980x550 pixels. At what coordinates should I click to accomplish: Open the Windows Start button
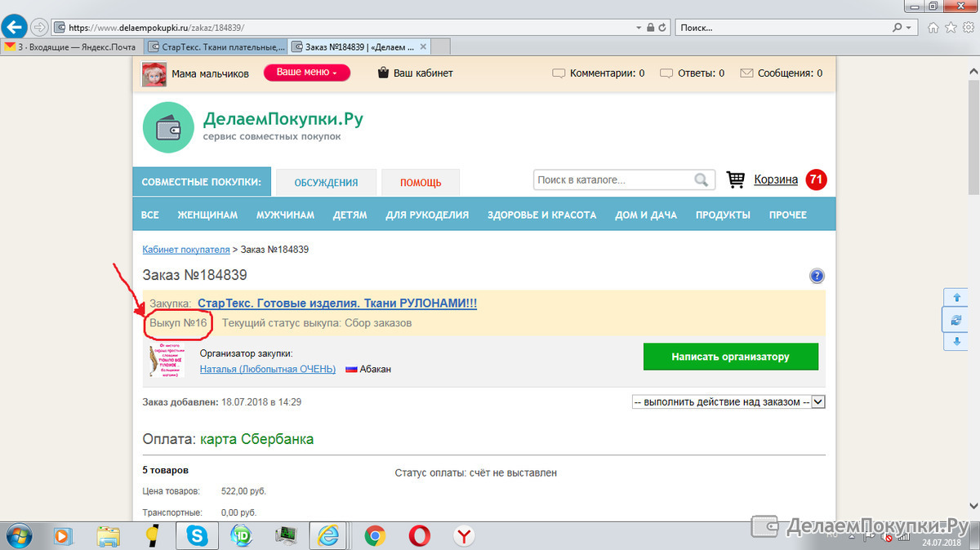click(x=20, y=536)
